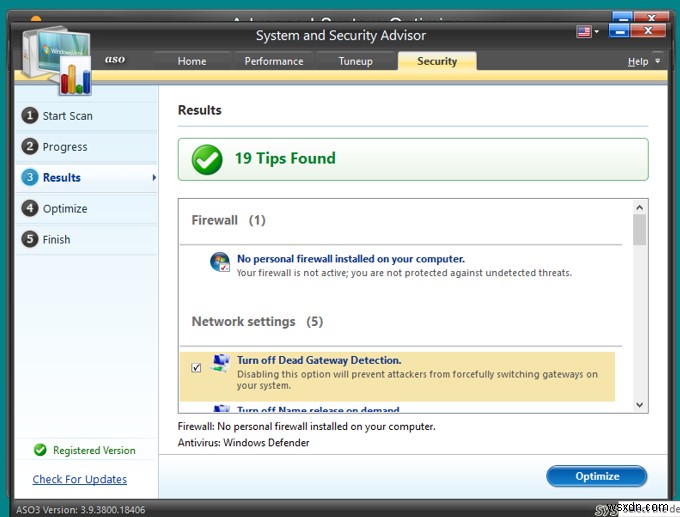Open the Home tab
This screenshot has height=517, width=680.
tap(192, 61)
